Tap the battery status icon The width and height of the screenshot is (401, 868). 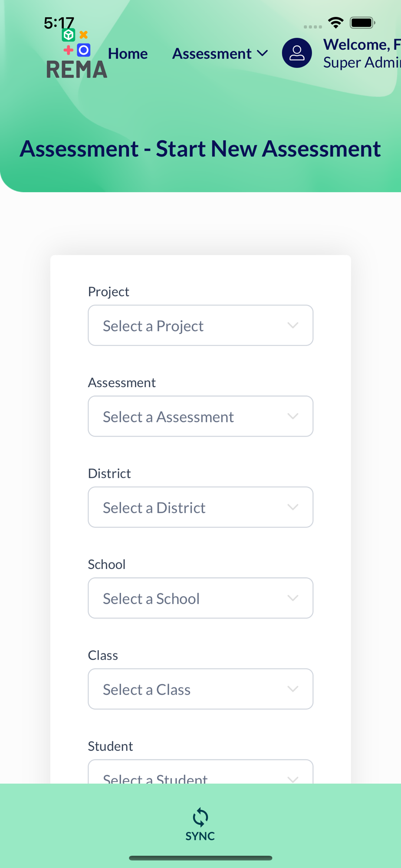tap(362, 23)
